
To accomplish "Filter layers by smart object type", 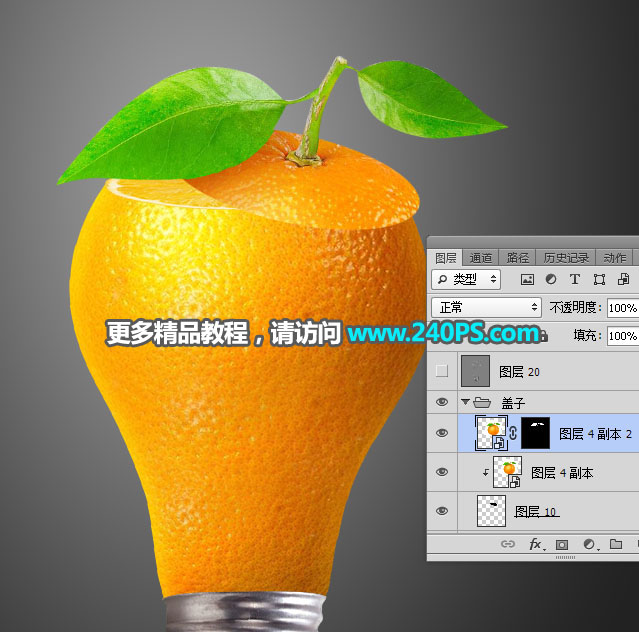I will pos(624,280).
